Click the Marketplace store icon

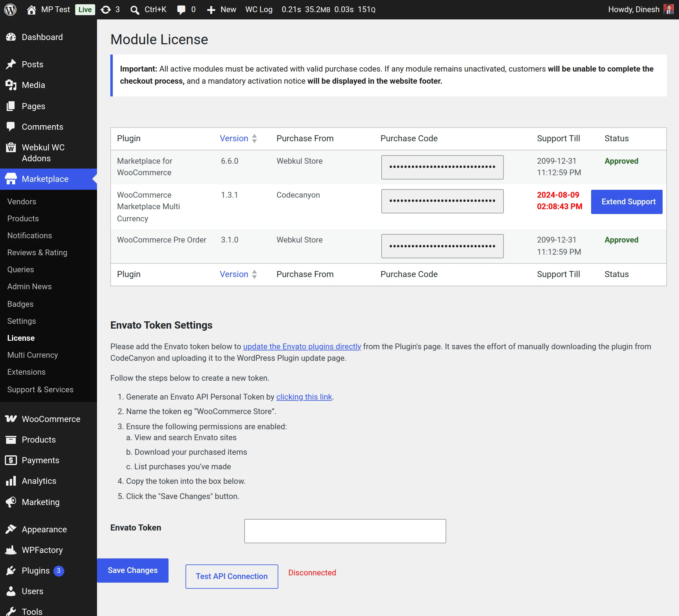11,179
